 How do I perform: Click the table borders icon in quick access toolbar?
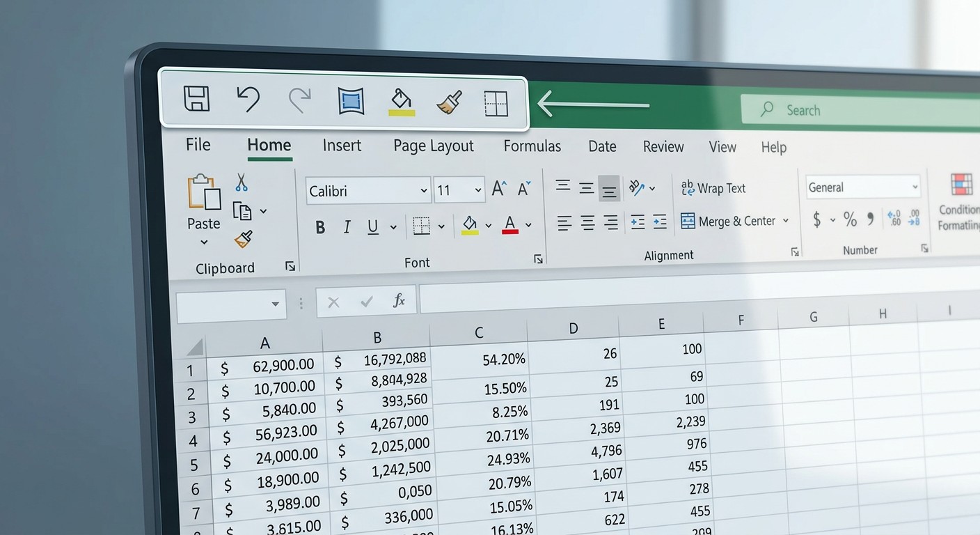(x=496, y=104)
